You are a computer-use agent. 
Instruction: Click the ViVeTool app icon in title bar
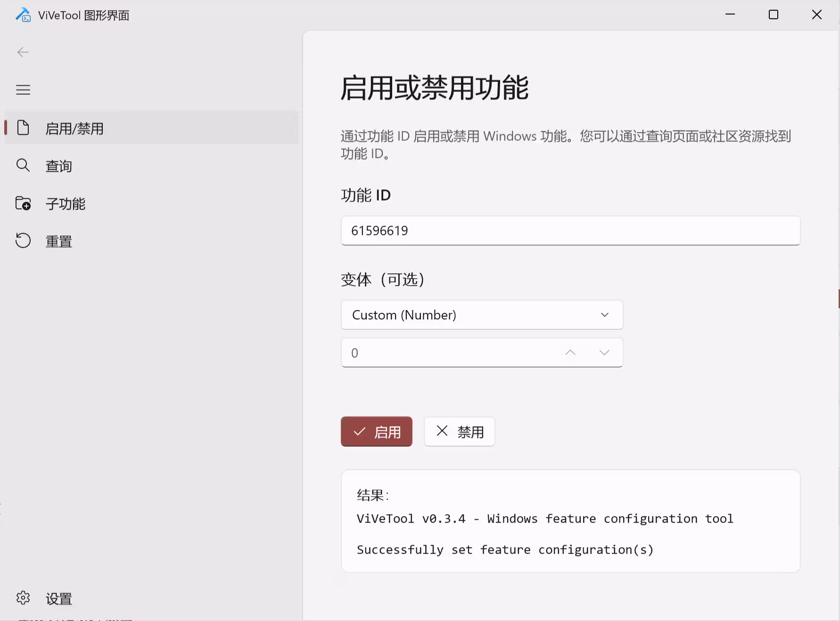23,15
